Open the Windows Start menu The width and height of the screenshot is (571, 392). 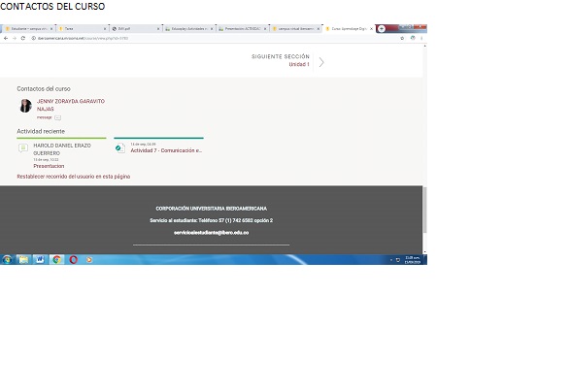[x=7, y=259]
